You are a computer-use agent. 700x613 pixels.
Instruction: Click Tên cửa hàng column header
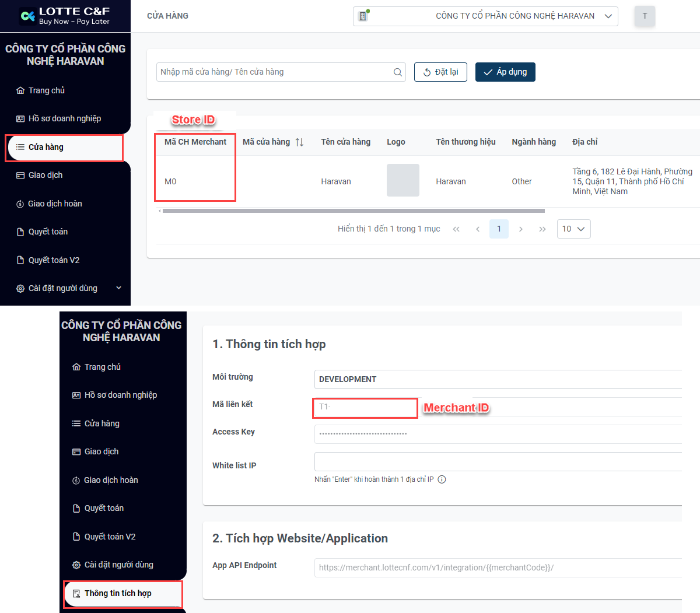(345, 142)
